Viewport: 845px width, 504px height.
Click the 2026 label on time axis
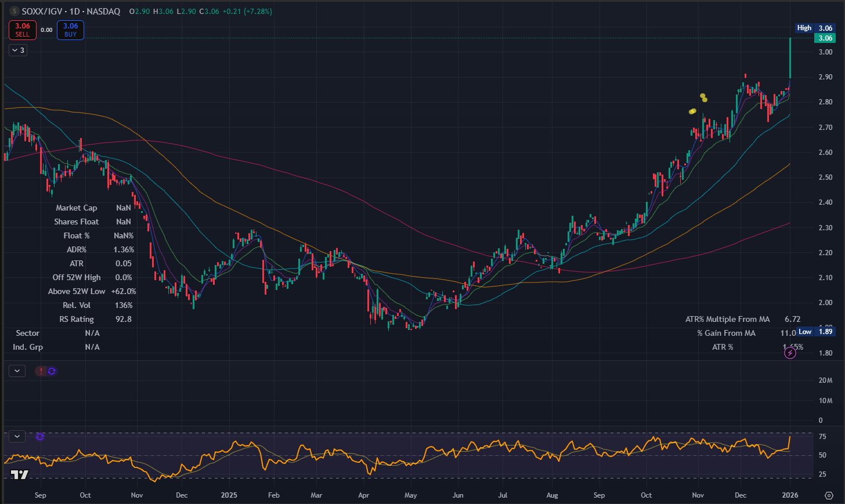pyautogui.click(x=790, y=495)
